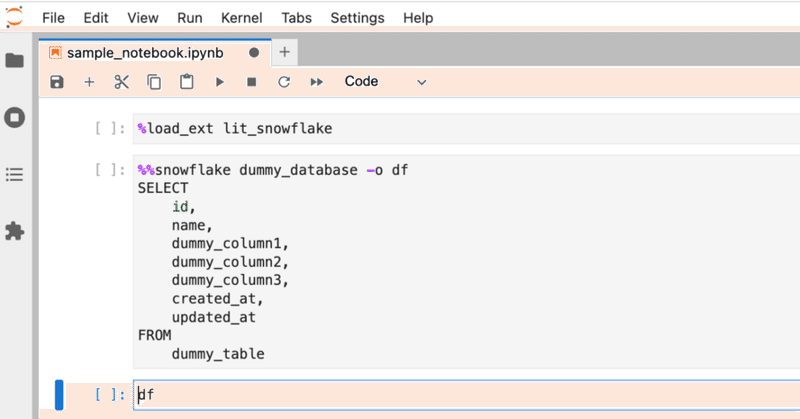Show running terminals and kernels panel
800x419 pixels.
click(x=15, y=117)
